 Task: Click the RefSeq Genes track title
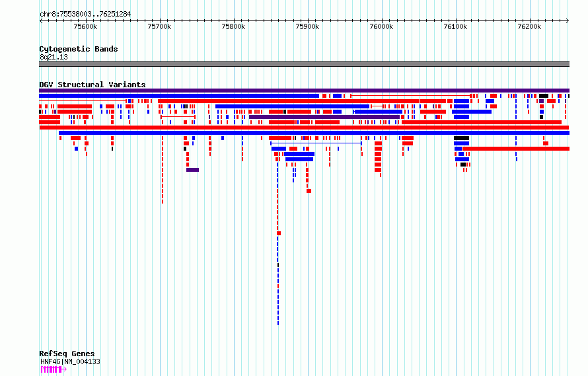(x=67, y=354)
